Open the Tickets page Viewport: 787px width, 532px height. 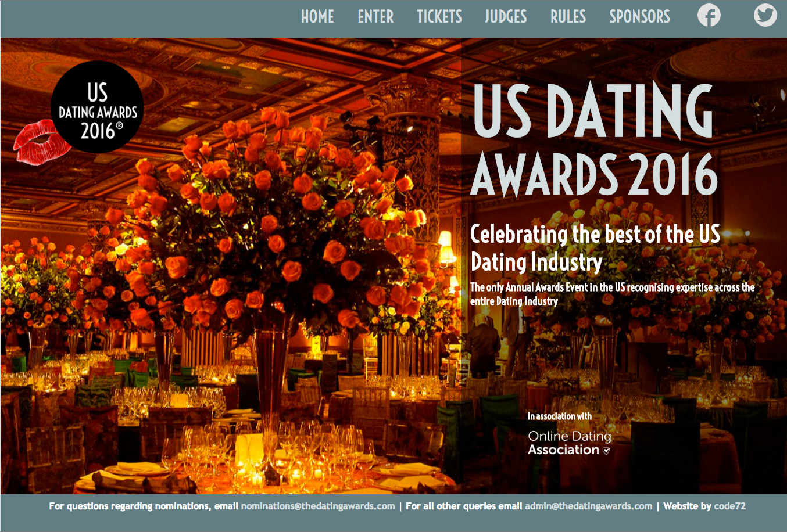(439, 17)
